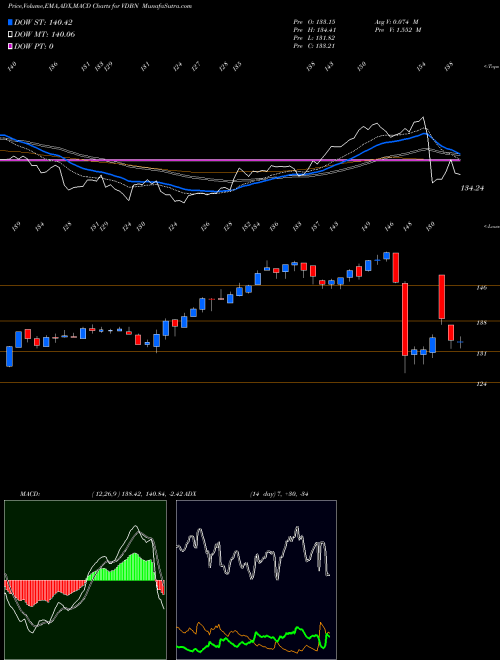The image size is (500, 660).
Task: Click the 'MACD:' indicator label
Action: (x=30, y=494)
